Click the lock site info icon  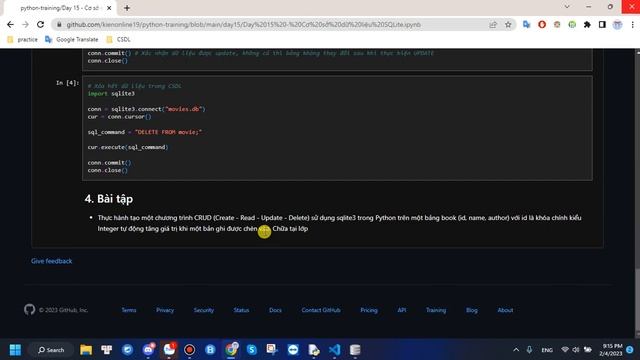click(59, 24)
